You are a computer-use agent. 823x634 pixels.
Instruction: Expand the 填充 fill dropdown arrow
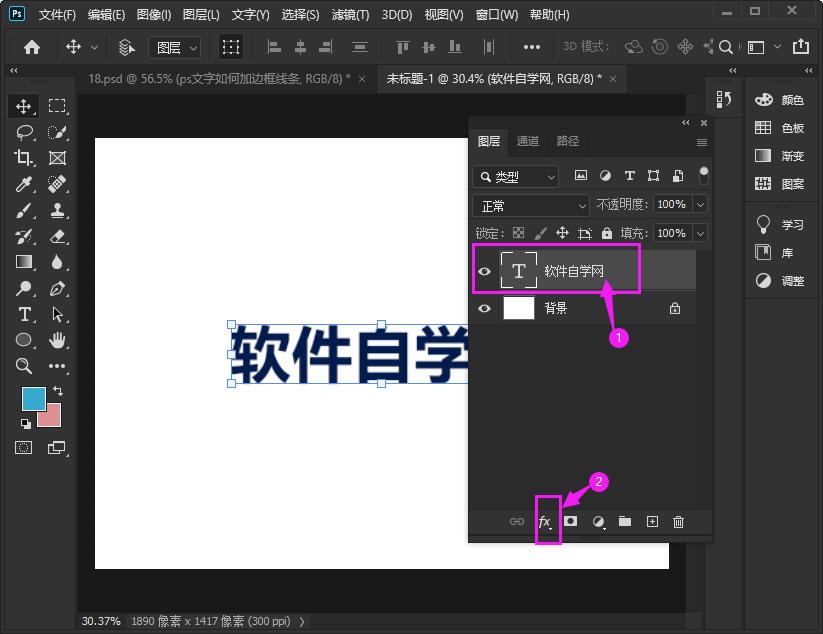coord(700,233)
